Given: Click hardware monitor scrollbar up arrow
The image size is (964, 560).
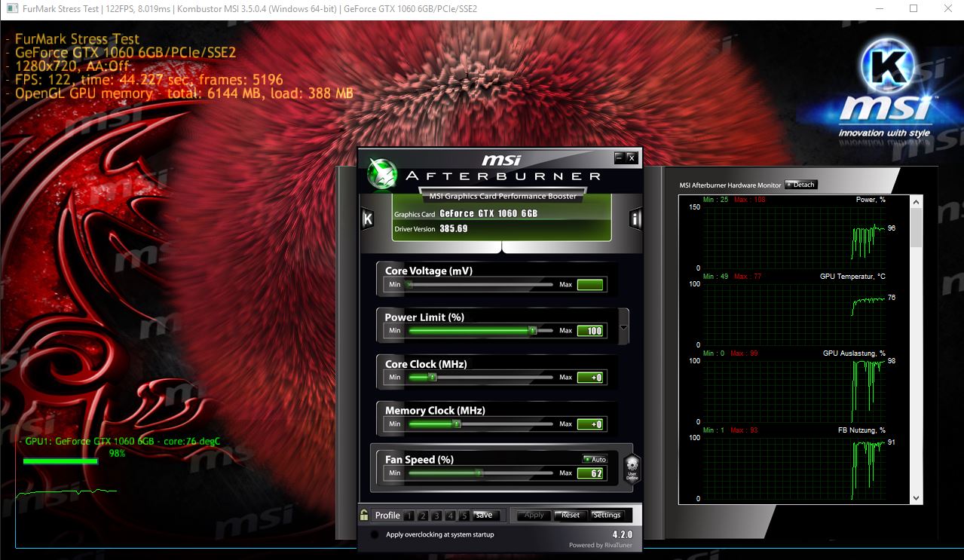Looking at the screenshot, I should pos(917,201).
